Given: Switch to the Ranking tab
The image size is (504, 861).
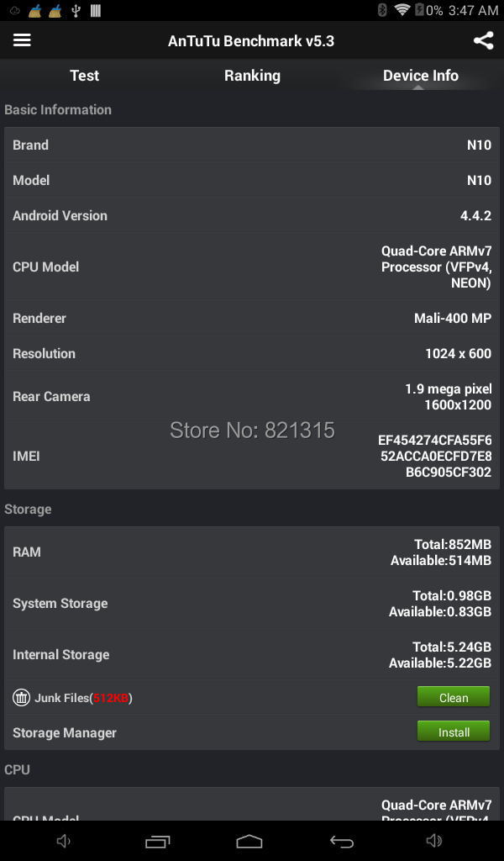Looking at the screenshot, I should click(252, 76).
